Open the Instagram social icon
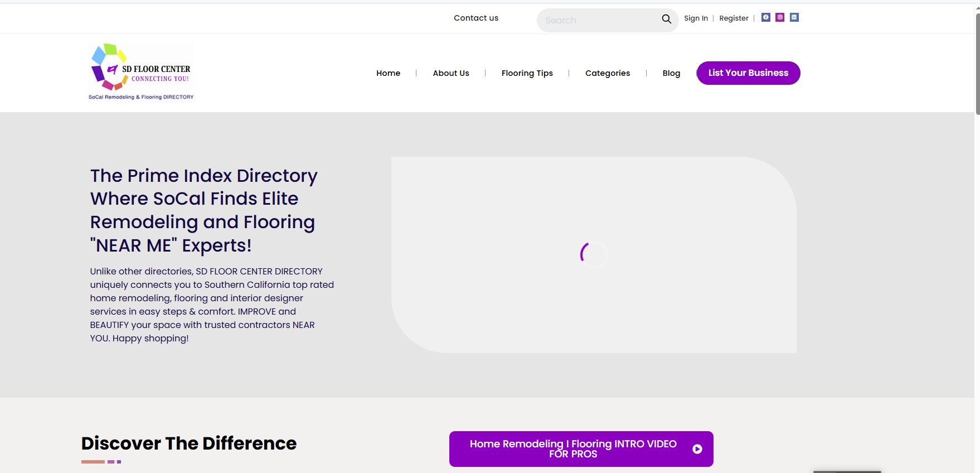Image resolution: width=980 pixels, height=473 pixels. (780, 17)
